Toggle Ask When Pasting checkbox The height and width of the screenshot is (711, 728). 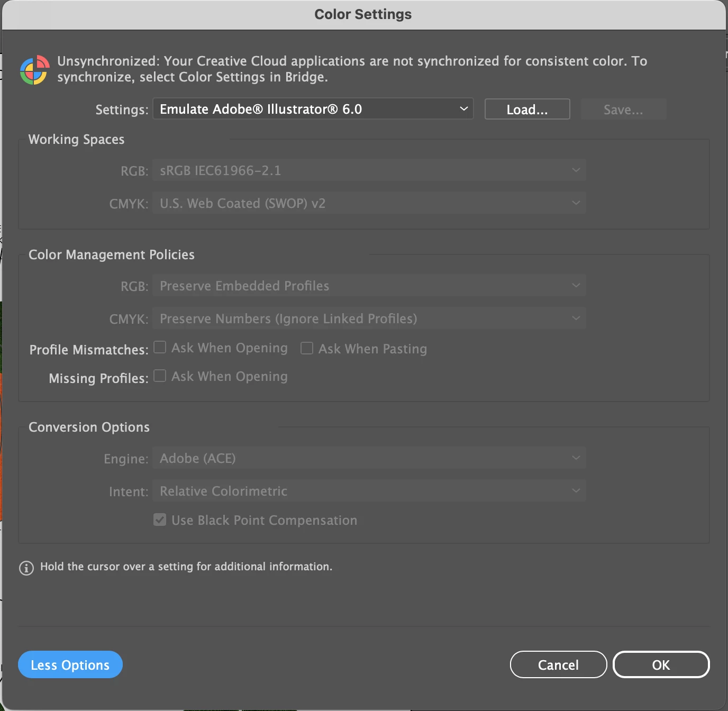307,348
